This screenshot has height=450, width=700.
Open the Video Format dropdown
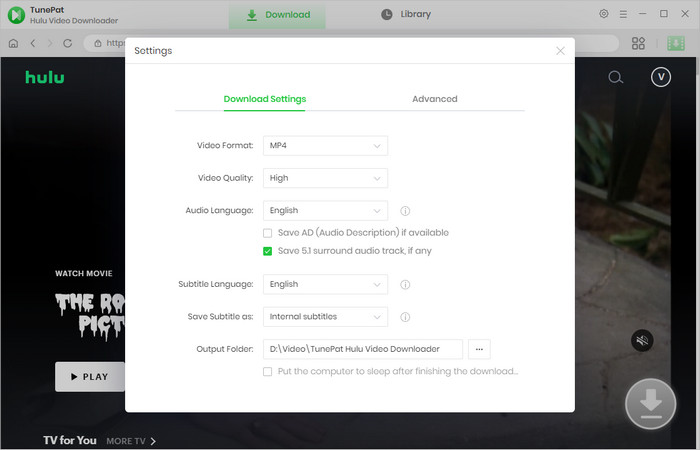tap(325, 146)
